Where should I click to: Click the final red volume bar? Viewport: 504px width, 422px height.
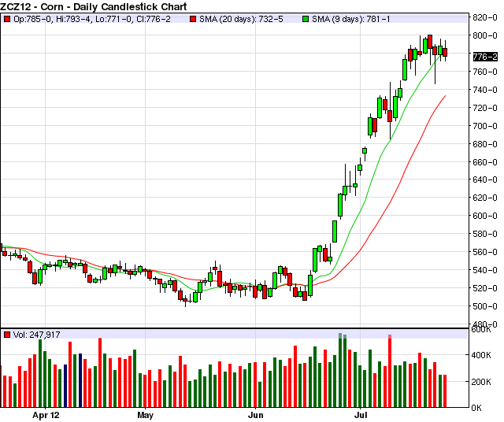445,391
